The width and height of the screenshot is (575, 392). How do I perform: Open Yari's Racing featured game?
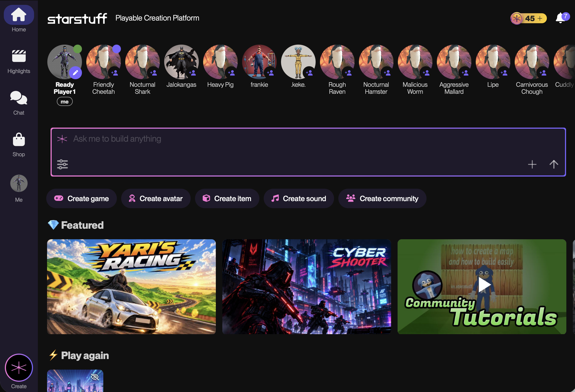pos(131,287)
